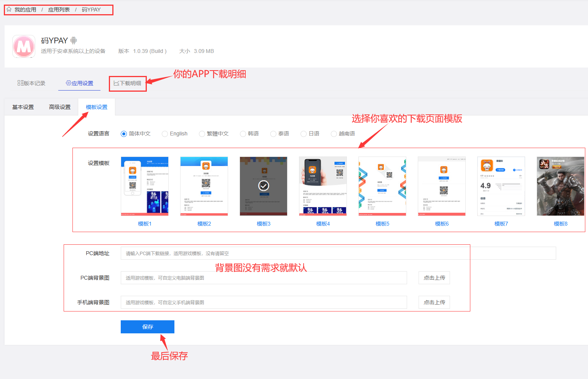This screenshot has height=379, width=588.
Task: Click the Android icon beside 码YPAY
Action: [74, 40]
